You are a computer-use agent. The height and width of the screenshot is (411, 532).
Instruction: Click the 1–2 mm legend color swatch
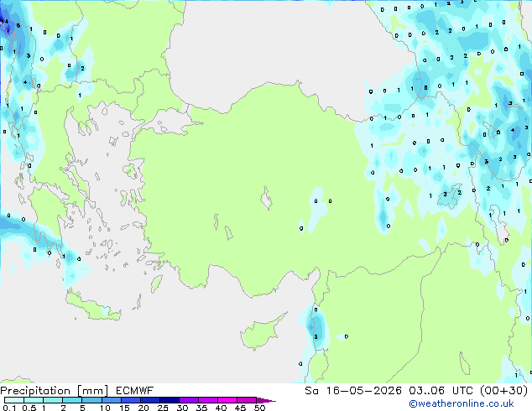click(x=53, y=400)
